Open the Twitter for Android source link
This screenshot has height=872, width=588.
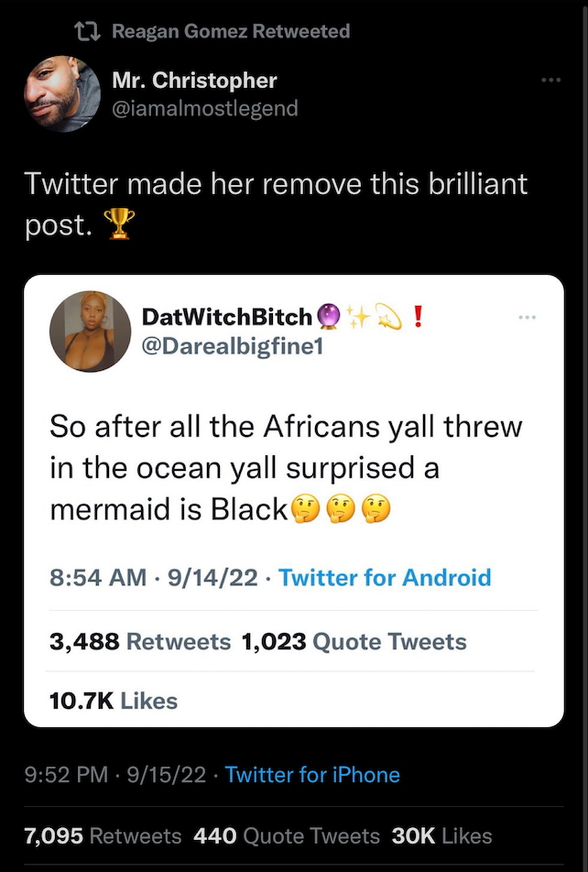385,577
